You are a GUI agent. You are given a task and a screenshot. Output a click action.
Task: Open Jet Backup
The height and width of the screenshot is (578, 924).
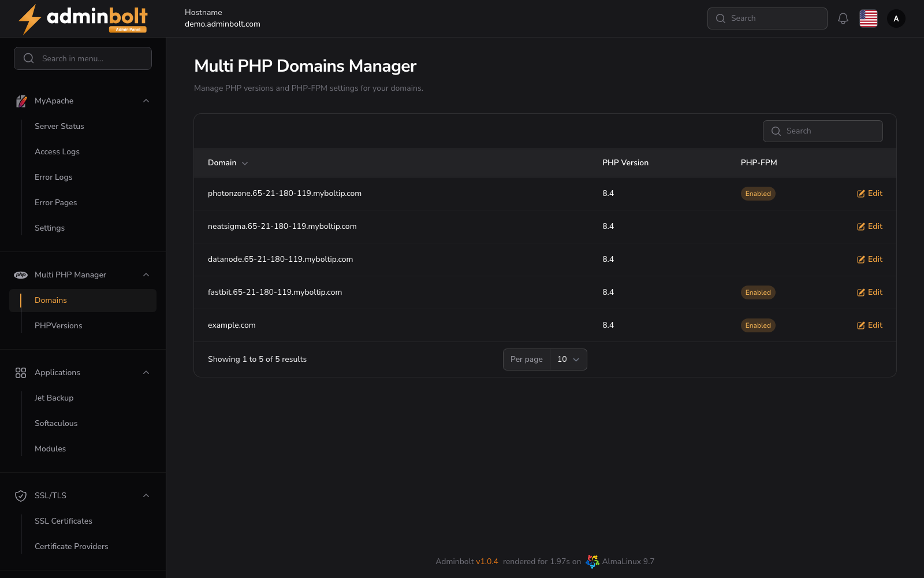point(54,398)
